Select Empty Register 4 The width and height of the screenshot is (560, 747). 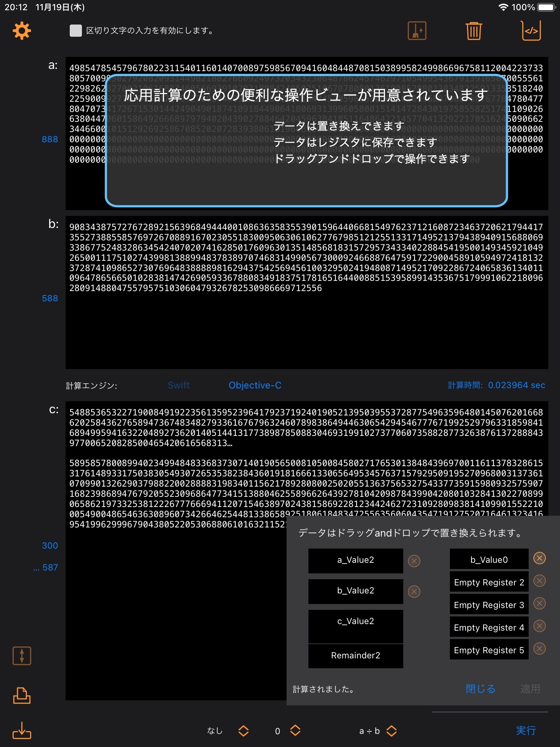489,627
